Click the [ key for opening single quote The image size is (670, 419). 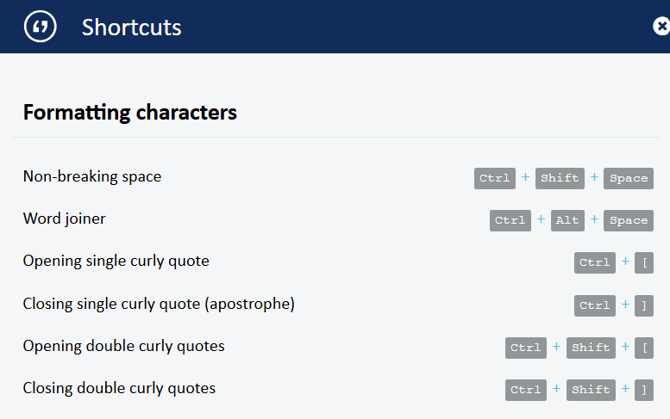[644, 263]
